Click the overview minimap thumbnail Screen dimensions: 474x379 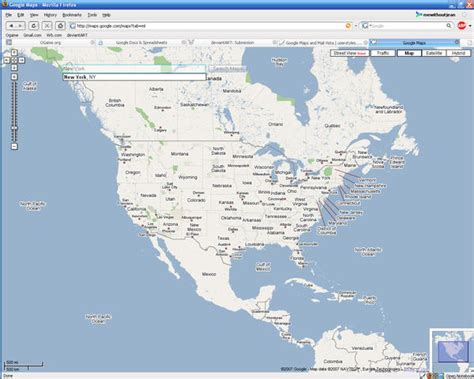tap(453, 351)
